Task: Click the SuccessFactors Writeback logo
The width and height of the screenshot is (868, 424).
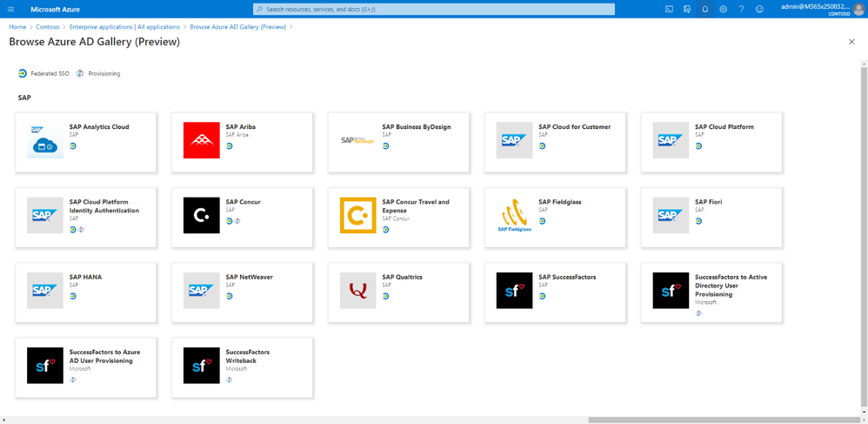Action: click(202, 366)
